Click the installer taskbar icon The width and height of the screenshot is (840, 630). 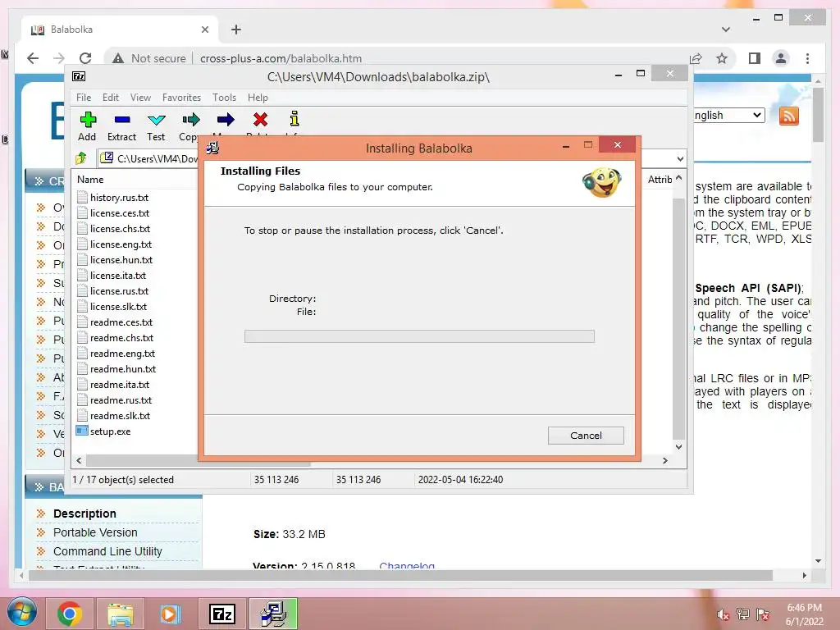point(274,614)
